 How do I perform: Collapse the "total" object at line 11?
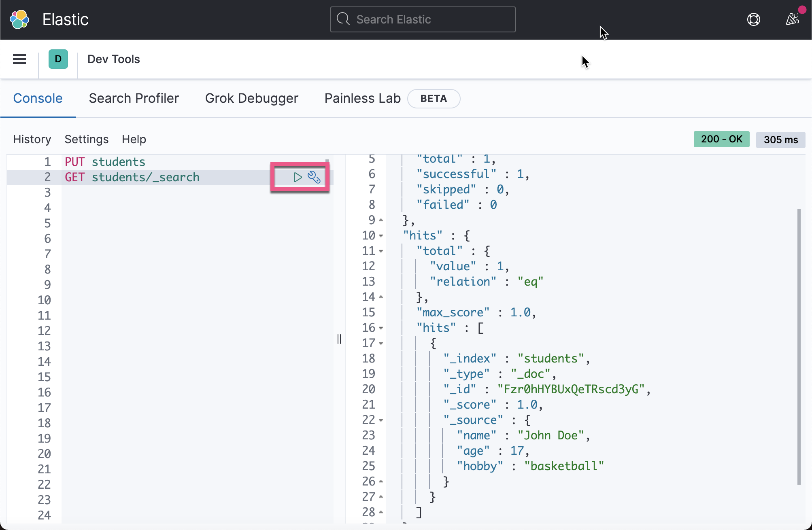coord(381,251)
